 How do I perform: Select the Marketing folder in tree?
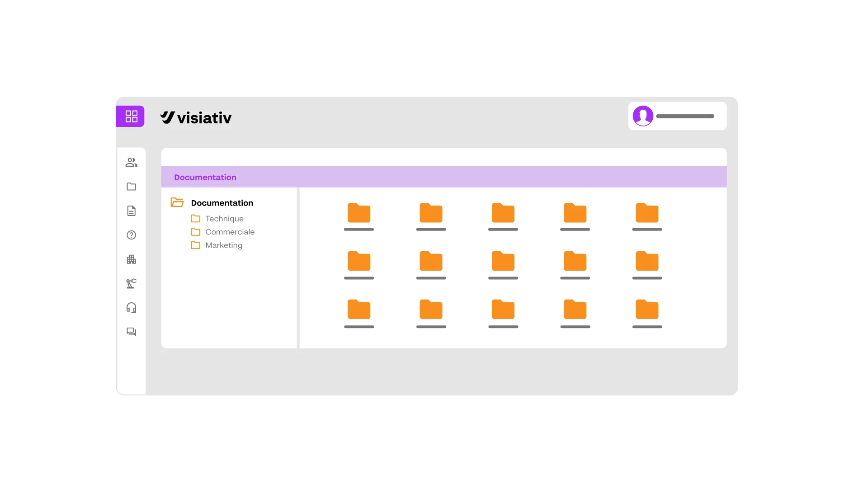pos(224,245)
